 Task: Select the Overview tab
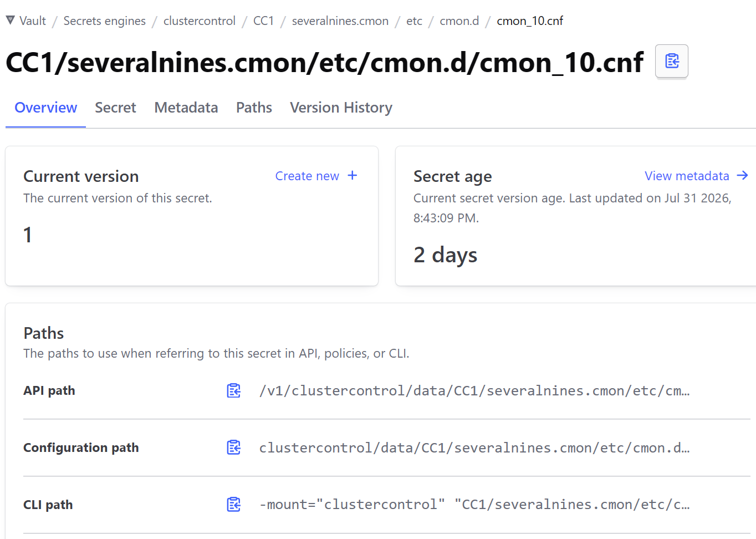[45, 108]
